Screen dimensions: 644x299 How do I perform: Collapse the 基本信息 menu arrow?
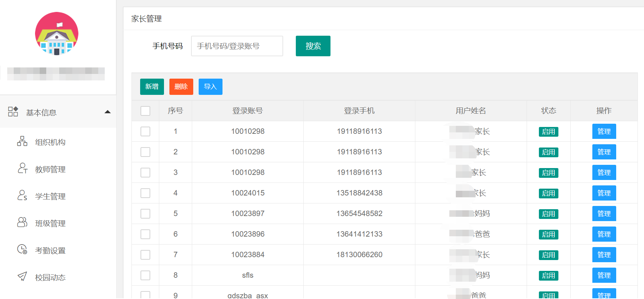click(x=107, y=112)
